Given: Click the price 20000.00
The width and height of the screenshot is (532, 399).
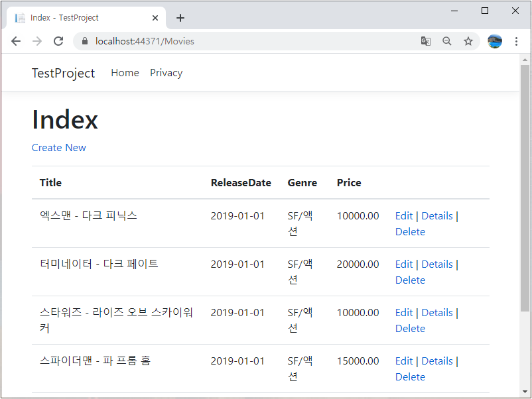Looking at the screenshot, I should click(x=358, y=264).
